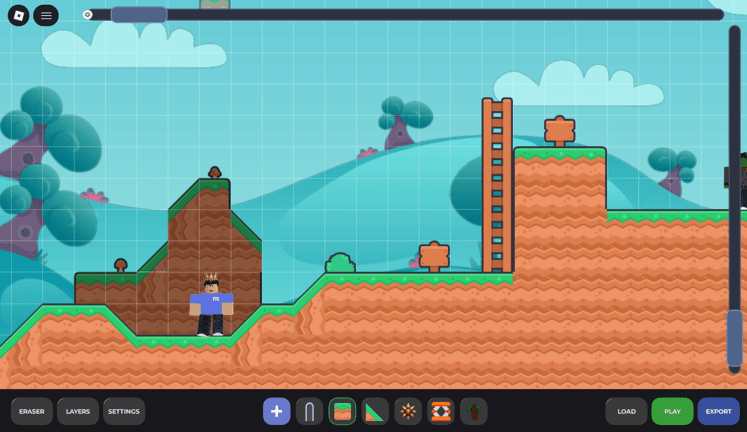The width and height of the screenshot is (747, 432).
Task: Select the mushroom on low brown ledge
Action: [x=121, y=265]
